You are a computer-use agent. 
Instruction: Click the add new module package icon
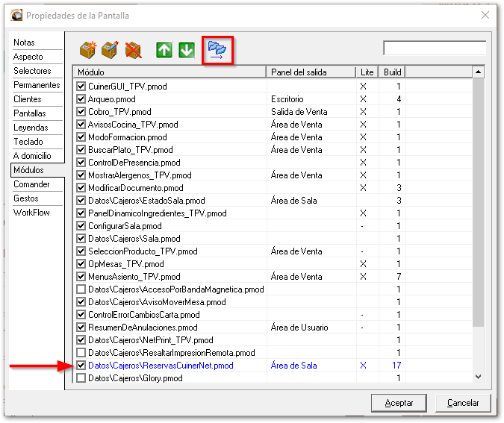click(88, 50)
